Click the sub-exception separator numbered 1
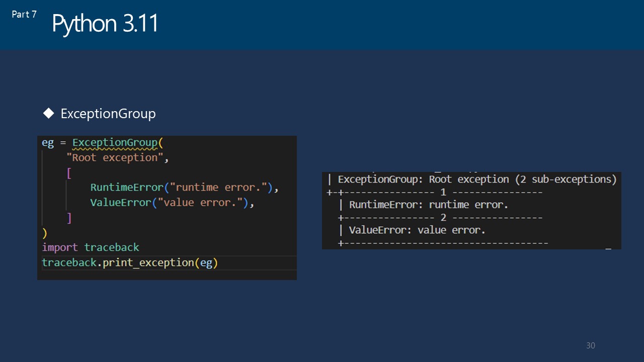Viewport: 644px width, 362px height. [x=435, y=192]
